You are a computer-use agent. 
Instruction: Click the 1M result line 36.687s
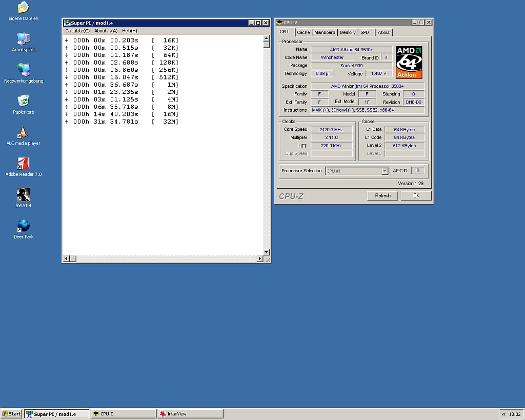122,85
